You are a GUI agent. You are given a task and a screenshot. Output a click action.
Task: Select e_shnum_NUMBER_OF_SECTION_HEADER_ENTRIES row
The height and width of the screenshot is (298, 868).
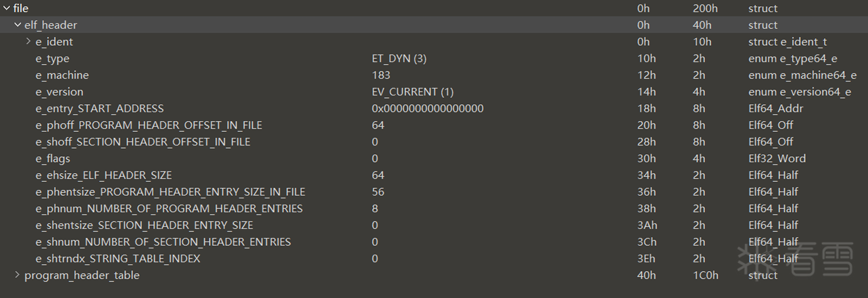(163, 242)
